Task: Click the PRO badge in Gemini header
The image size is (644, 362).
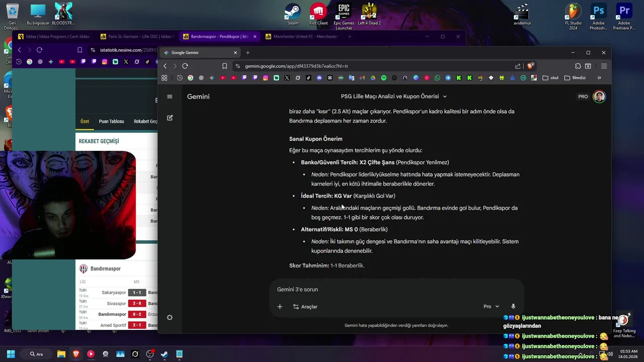Action: click(583, 97)
